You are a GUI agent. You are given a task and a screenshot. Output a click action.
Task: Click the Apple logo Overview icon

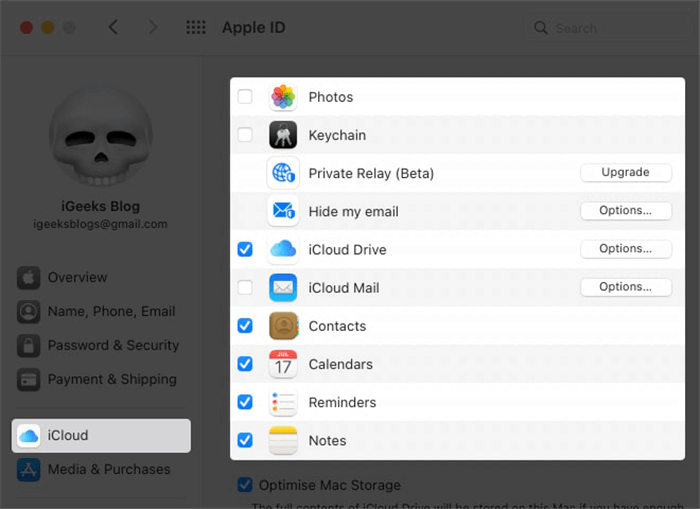tap(29, 278)
